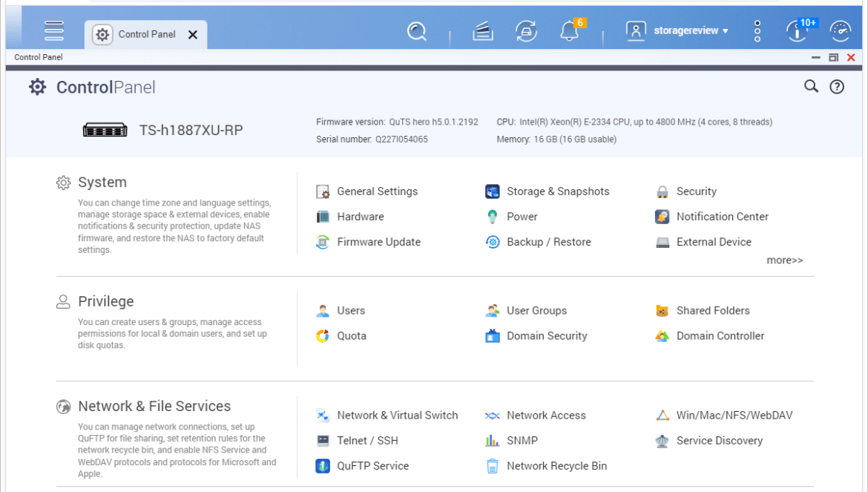Screen dimensions: 868x492
Task: Open Network Access
Action: pyautogui.click(x=546, y=415)
